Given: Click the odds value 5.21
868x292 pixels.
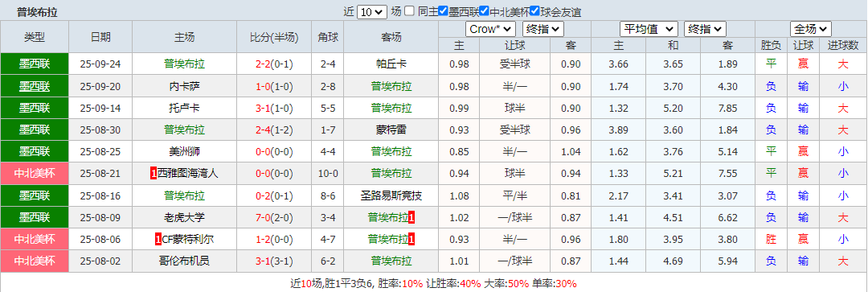Looking at the screenshot, I should 673,174.
